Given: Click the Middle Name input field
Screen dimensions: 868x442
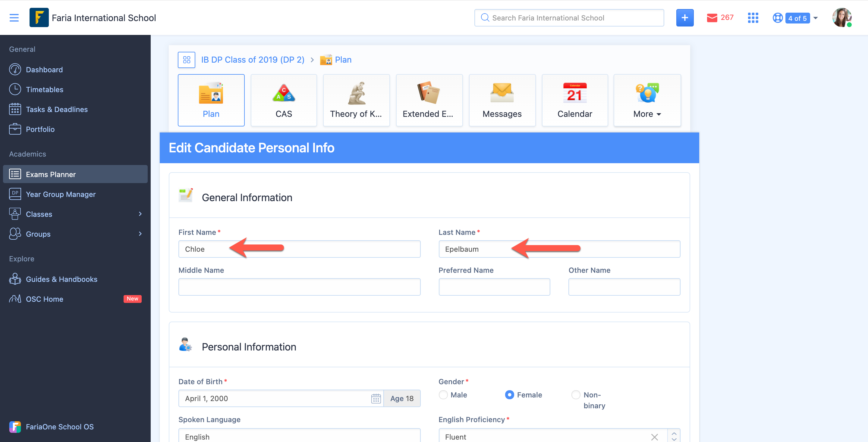Looking at the screenshot, I should click(x=299, y=287).
